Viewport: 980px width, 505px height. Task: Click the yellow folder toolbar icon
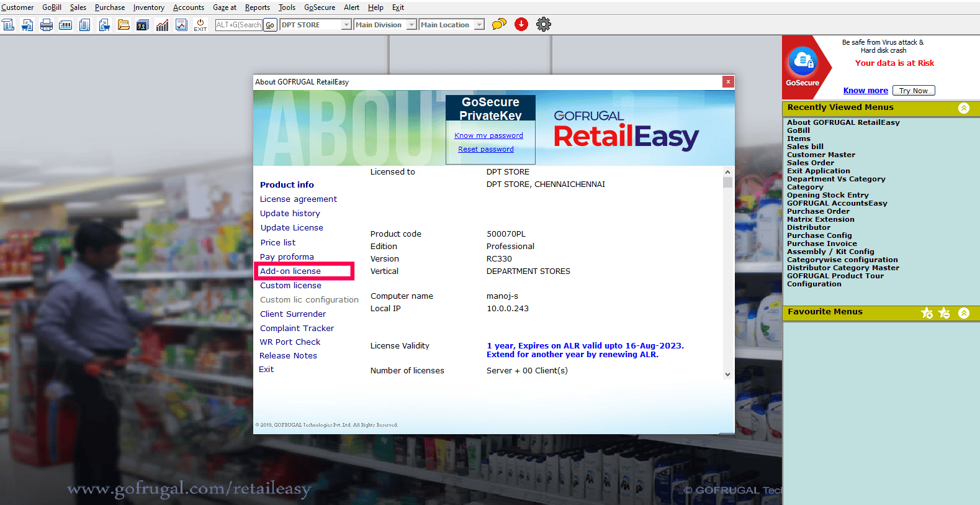click(124, 25)
